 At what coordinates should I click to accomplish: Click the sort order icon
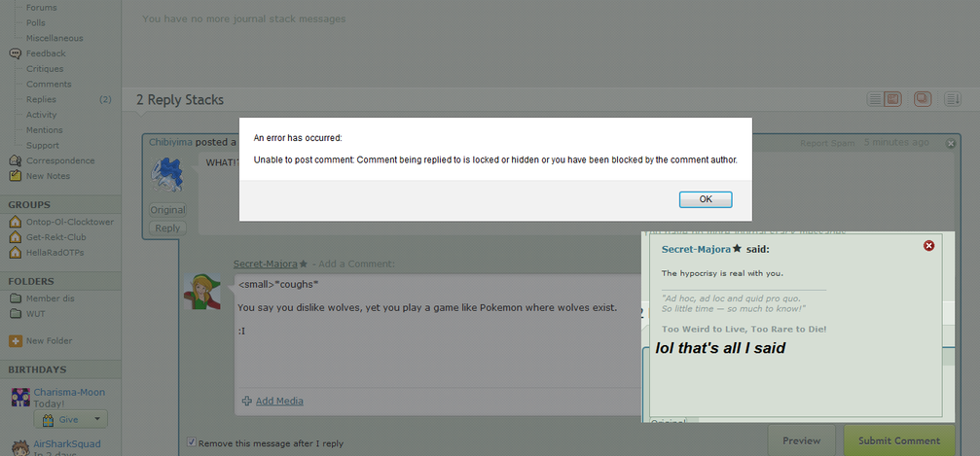coord(952,99)
